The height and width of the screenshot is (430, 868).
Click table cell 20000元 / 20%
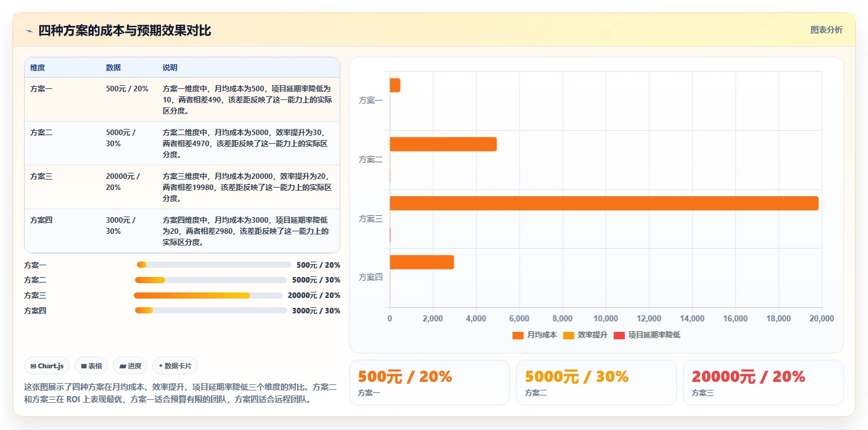coord(123,182)
